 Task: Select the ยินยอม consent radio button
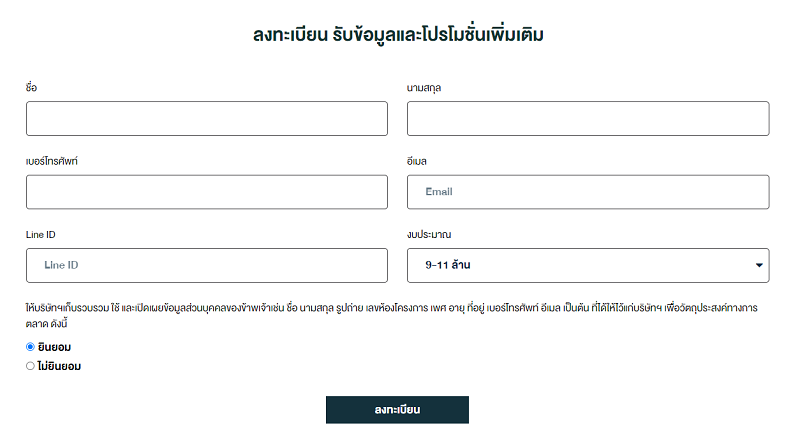(x=30, y=347)
